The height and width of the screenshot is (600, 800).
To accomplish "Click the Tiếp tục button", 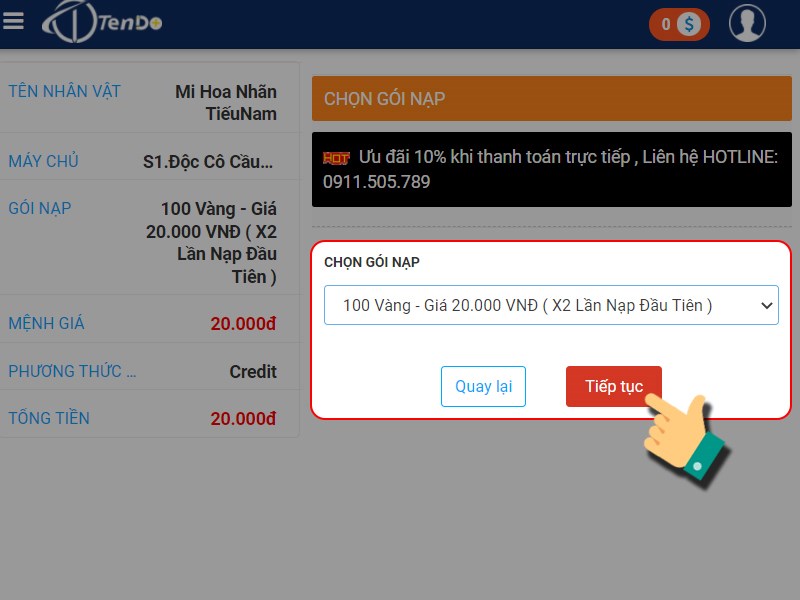I will tap(614, 386).
